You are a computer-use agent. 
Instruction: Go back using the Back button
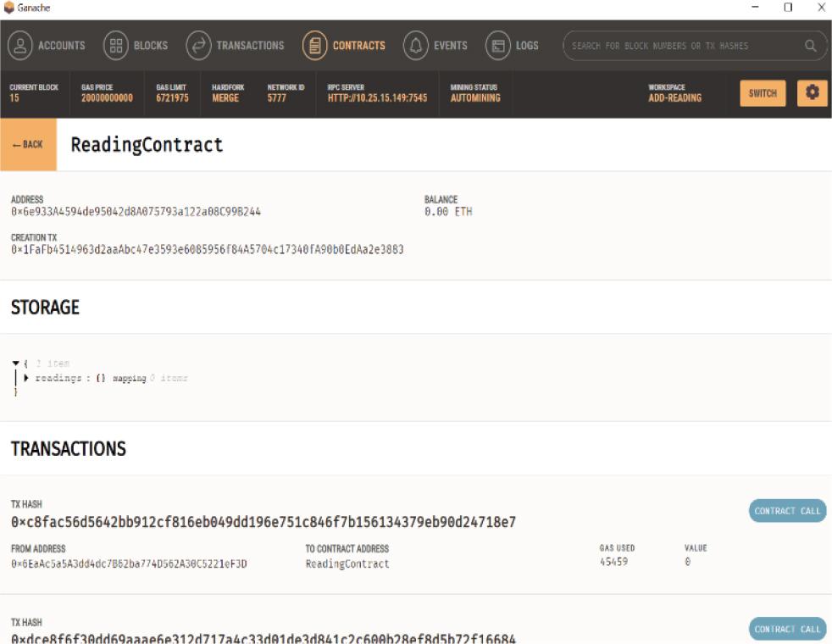(x=28, y=145)
